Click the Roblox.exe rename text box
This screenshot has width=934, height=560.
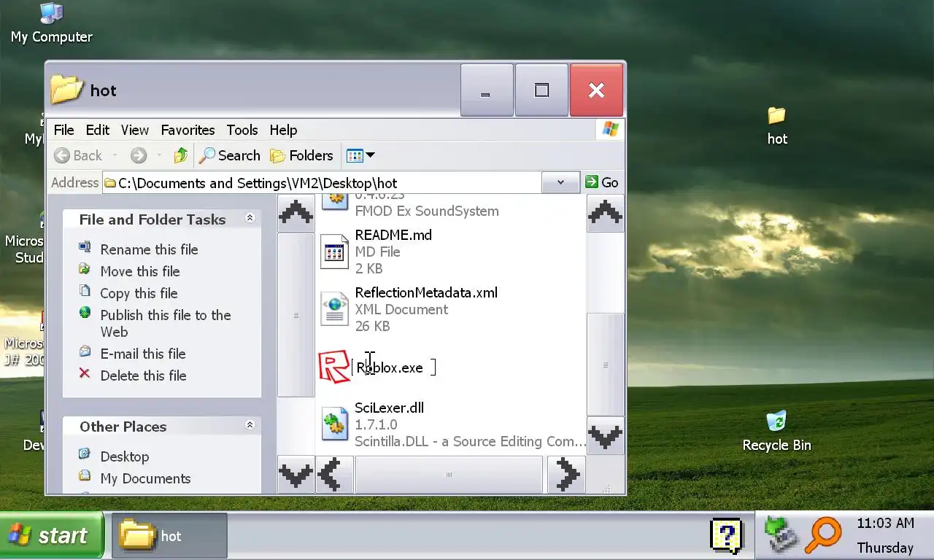click(393, 367)
